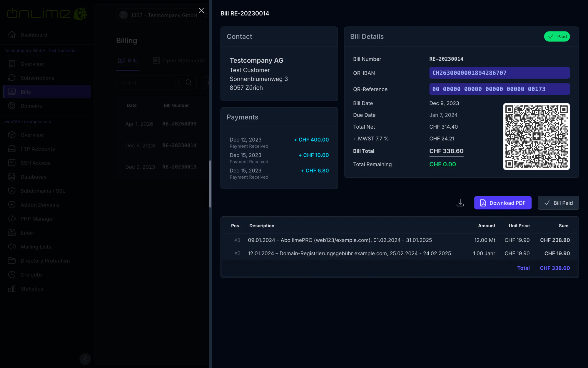Open FTP Accounts icon

pyautogui.click(x=12, y=149)
